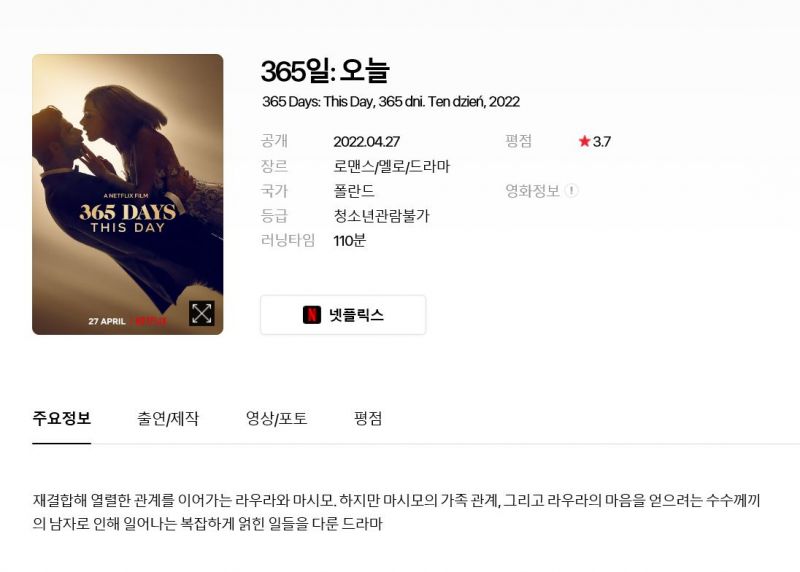Click the English subtitle 365 Days: This Day
The height and width of the screenshot is (572, 800).
[318, 102]
